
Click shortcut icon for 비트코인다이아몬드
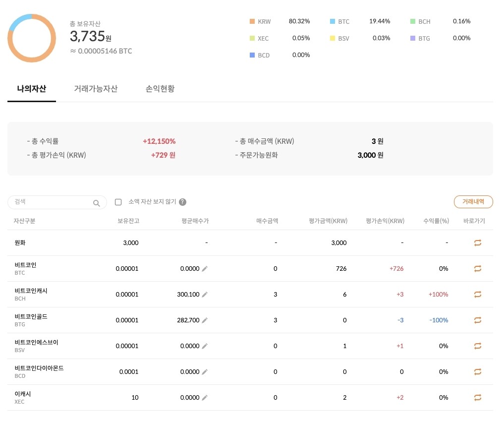tap(477, 371)
